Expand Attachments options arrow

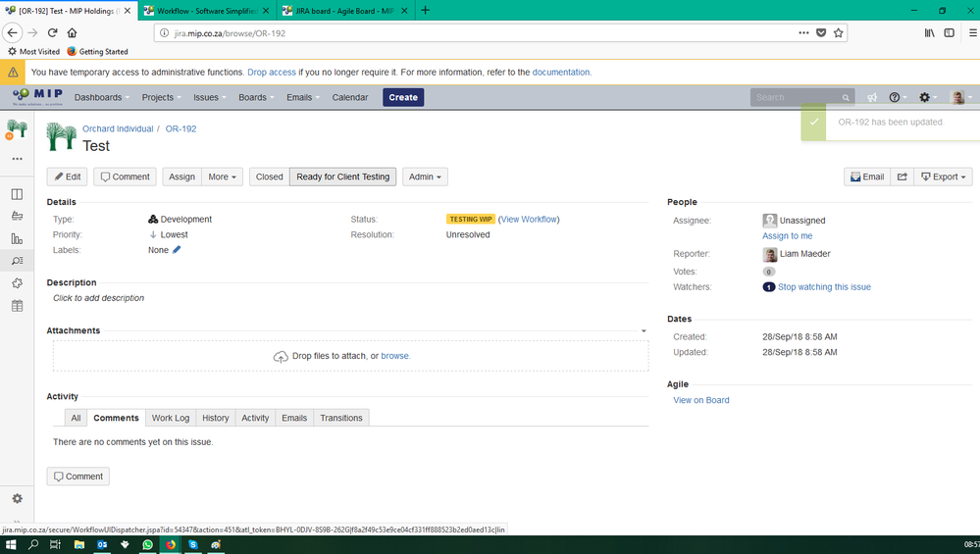tap(644, 331)
